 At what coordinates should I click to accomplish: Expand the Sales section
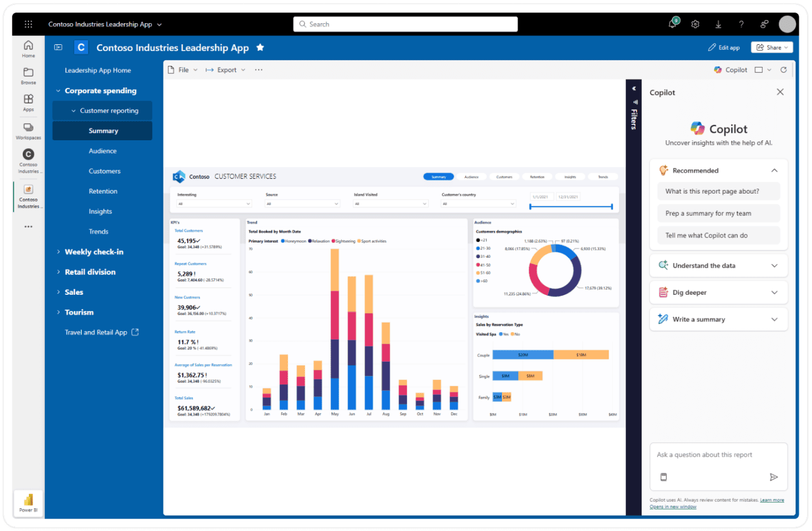(x=58, y=292)
